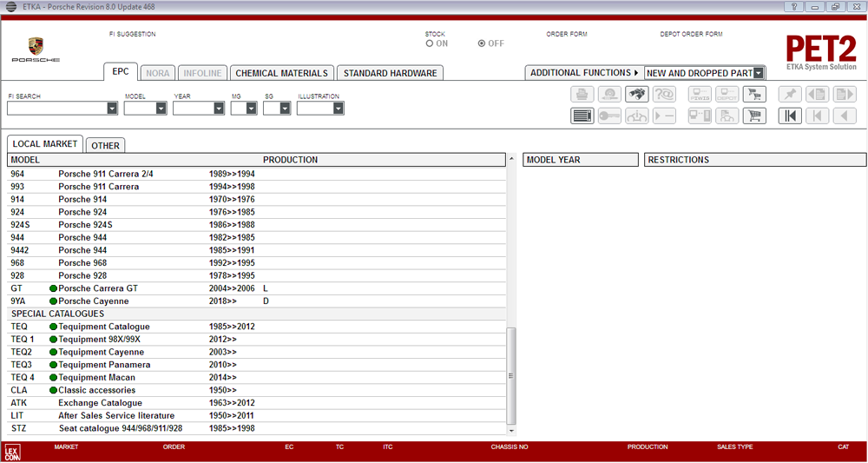Click the MODEL YEAR panel header
The image size is (868, 463).
point(580,160)
